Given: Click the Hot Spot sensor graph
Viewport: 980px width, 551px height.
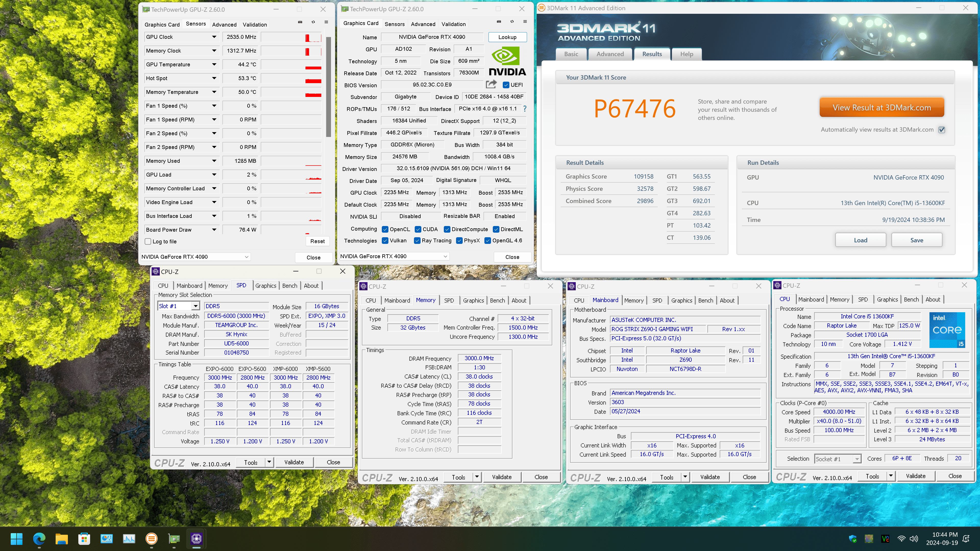Looking at the screenshot, I should 291,78.
